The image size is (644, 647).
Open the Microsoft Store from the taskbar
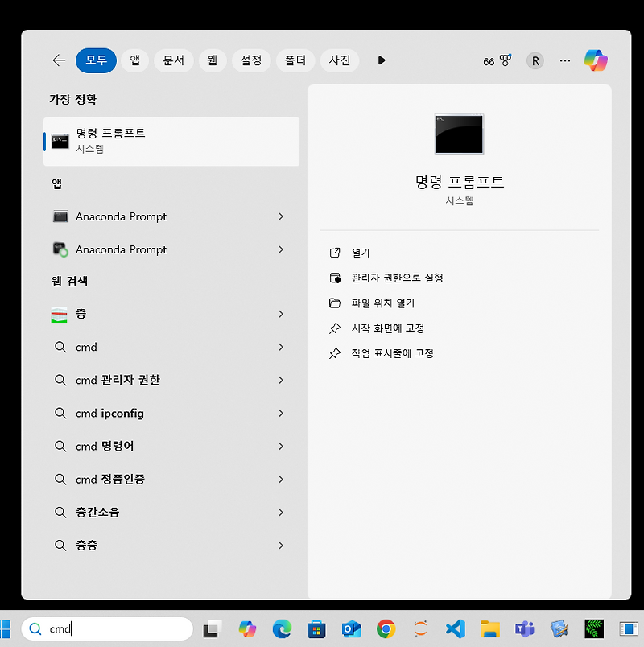pyautogui.click(x=316, y=628)
